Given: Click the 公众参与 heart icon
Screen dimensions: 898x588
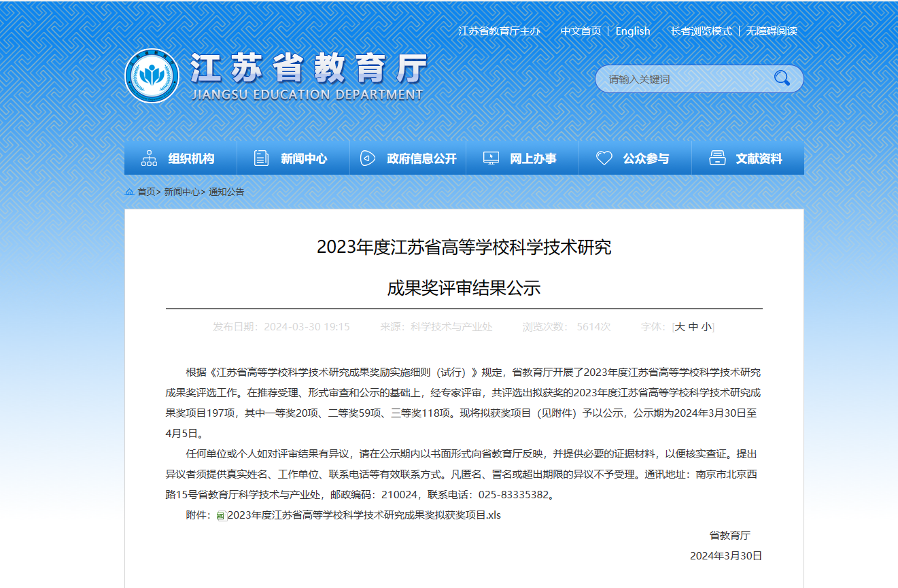Looking at the screenshot, I should point(604,158).
